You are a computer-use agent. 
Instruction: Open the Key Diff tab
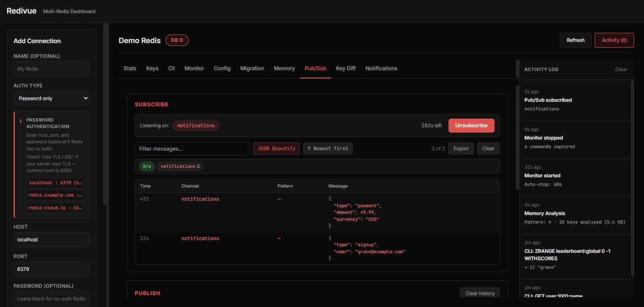pyautogui.click(x=346, y=69)
